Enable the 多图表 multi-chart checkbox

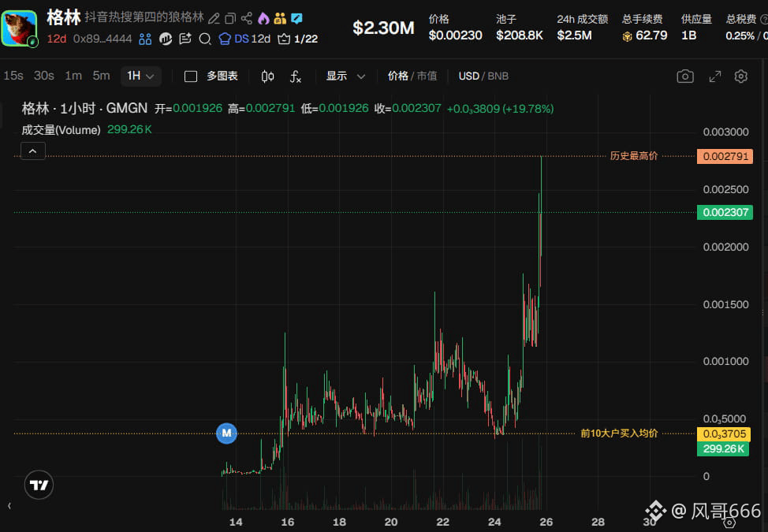(191, 76)
